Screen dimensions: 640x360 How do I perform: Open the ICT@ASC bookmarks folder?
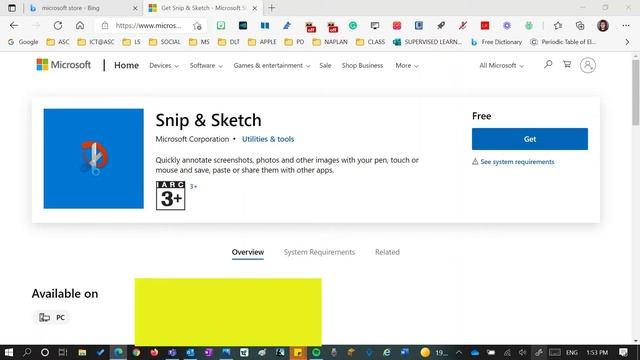click(x=96, y=42)
